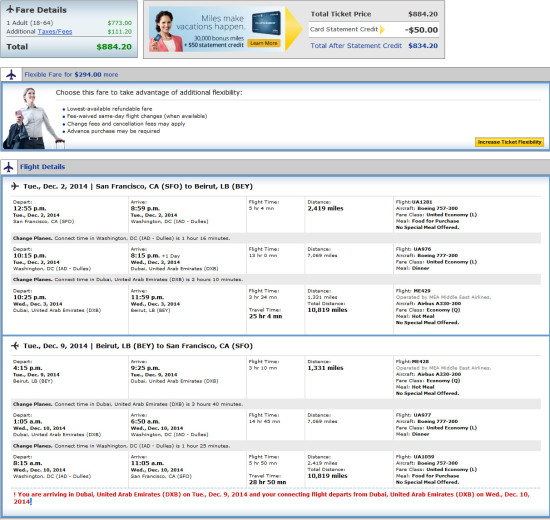Screen dimensions: 550x520
Task: Click the Learn More button in the miles ad
Action: [x=264, y=43]
